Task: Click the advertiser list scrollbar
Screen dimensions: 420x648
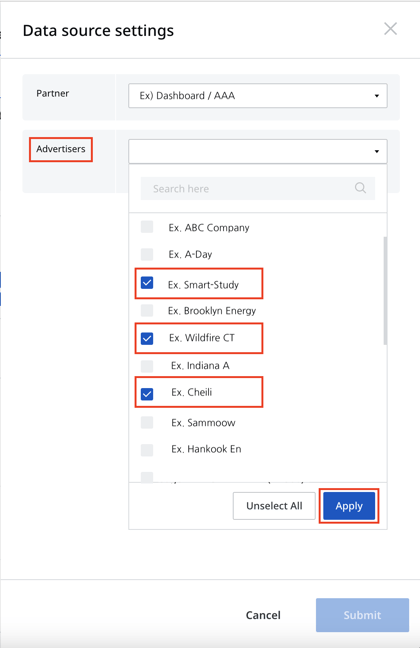Action: coord(385,291)
